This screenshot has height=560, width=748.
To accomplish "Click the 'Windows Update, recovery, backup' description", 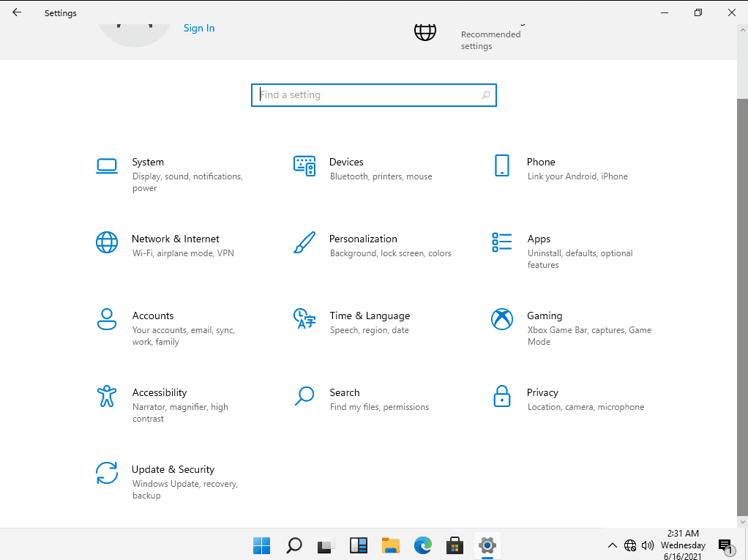I will pos(185,490).
